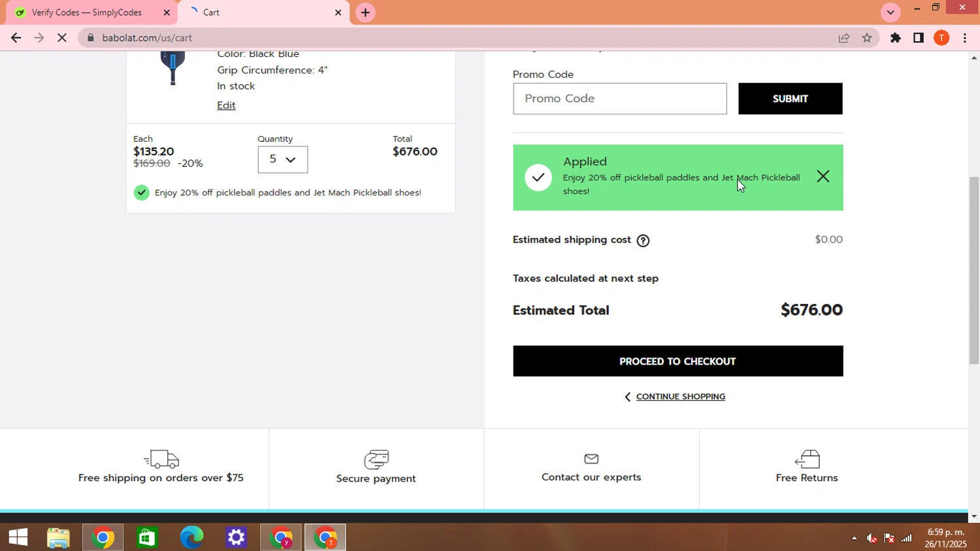Open the Extensions puzzle menu
Screen dimensions: 980x551
point(896,38)
